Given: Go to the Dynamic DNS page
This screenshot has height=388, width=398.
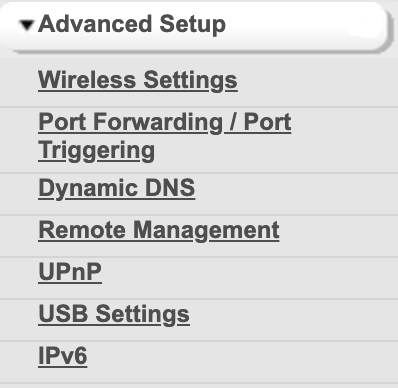Looking at the screenshot, I should pos(117,188).
